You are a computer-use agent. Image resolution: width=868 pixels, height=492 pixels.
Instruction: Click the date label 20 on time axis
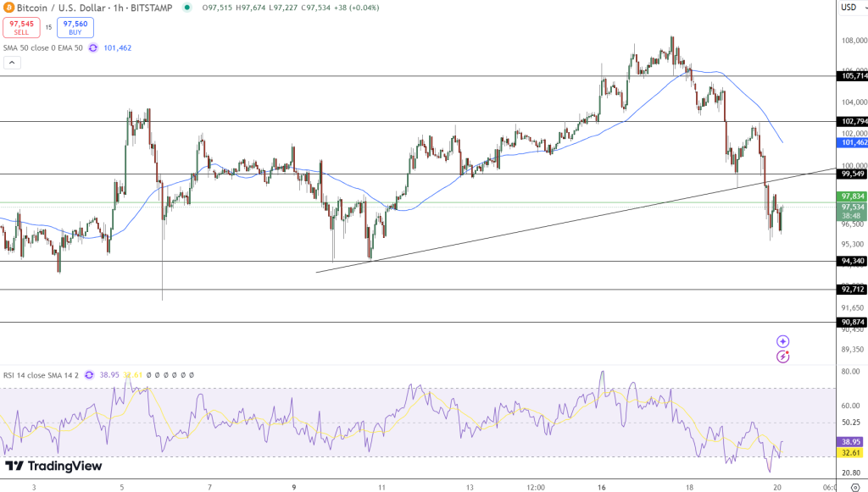pos(777,487)
